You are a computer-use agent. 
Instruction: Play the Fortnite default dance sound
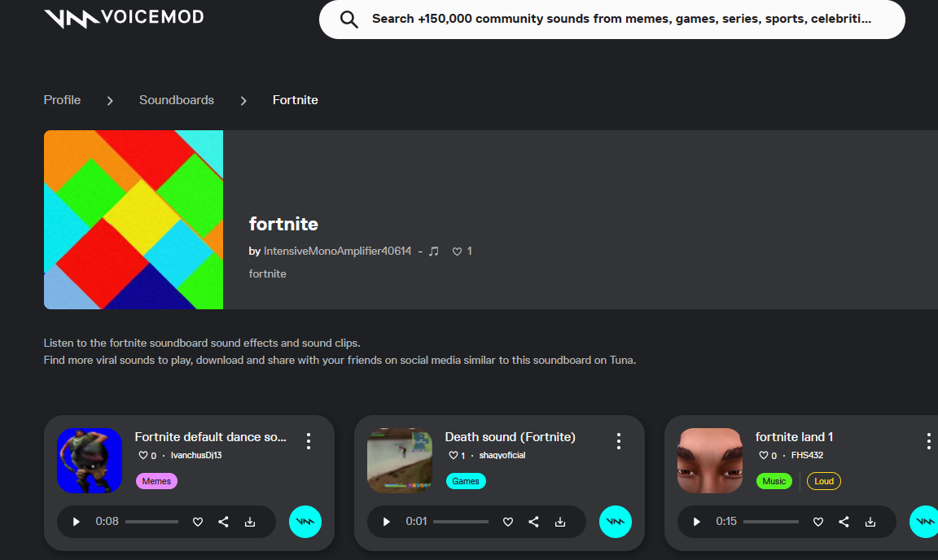pos(77,522)
